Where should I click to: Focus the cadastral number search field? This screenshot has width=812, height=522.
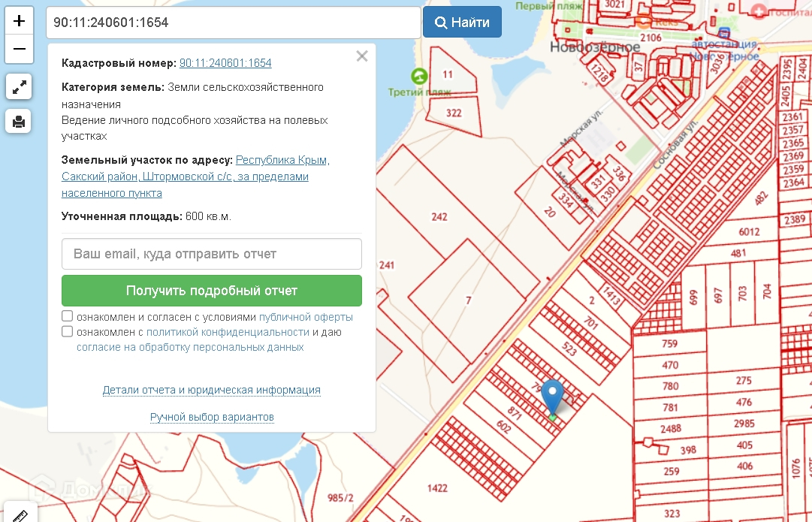tap(233, 23)
